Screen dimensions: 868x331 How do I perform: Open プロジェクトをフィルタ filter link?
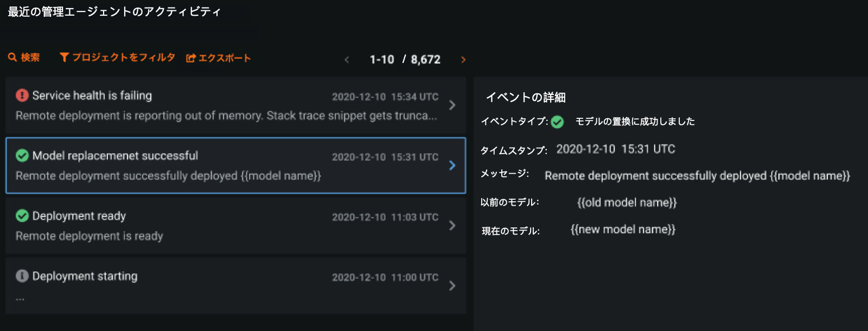coord(124,58)
